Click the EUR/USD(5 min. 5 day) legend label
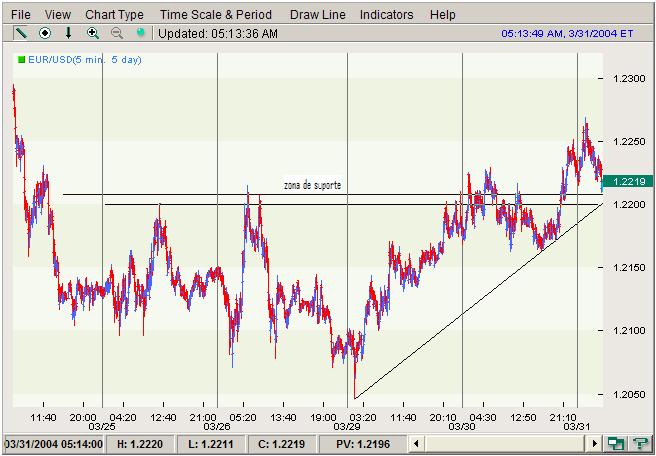The image size is (656, 456). point(85,60)
